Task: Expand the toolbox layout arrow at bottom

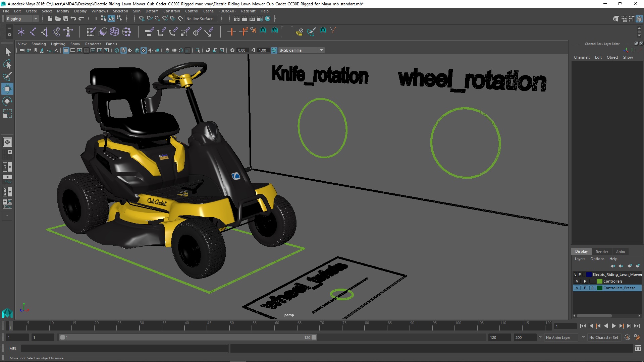Action: pos(7,216)
